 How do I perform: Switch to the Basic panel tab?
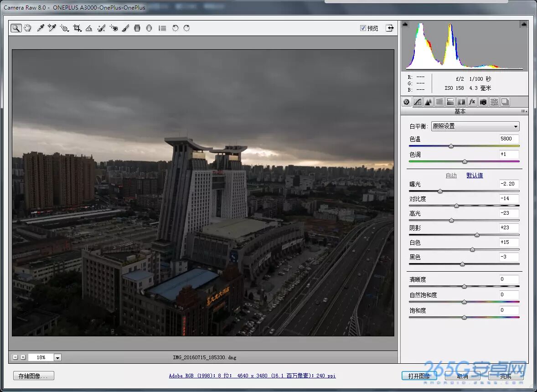point(407,102)
